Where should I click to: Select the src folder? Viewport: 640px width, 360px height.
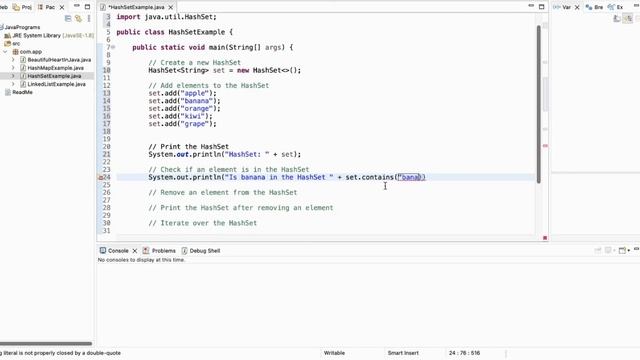[x=12, y=43]
